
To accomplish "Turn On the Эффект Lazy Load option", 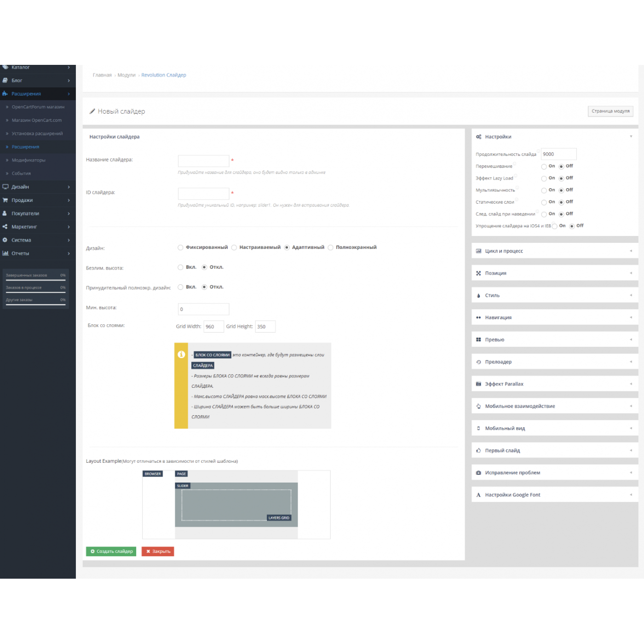I will pos(544,178).
